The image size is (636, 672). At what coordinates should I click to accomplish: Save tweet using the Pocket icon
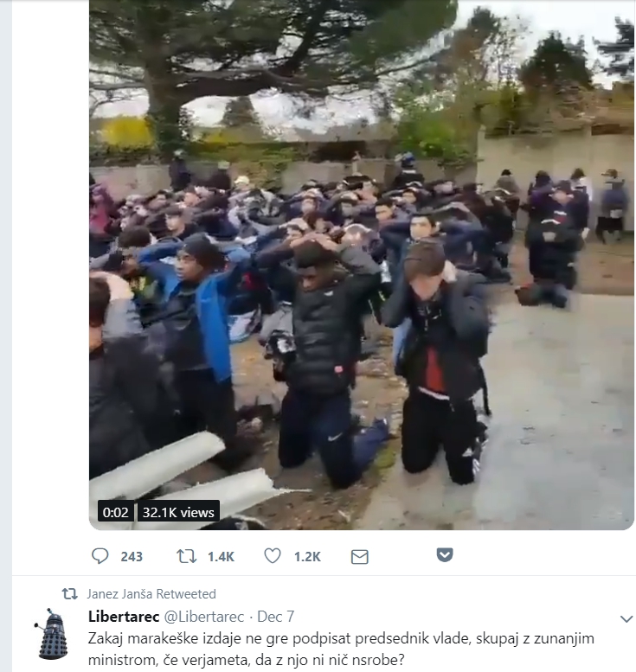point(445,555)
